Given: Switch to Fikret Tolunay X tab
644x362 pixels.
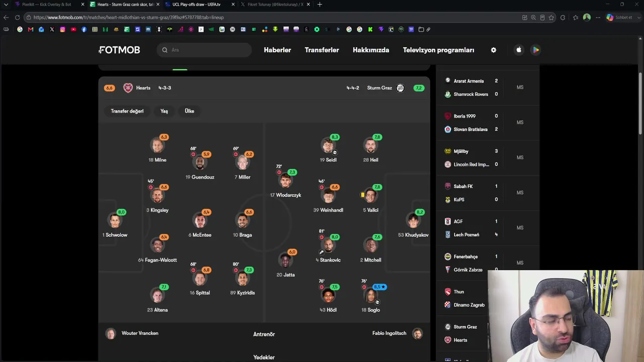Looking at the screenshot, I should point(275,5).
